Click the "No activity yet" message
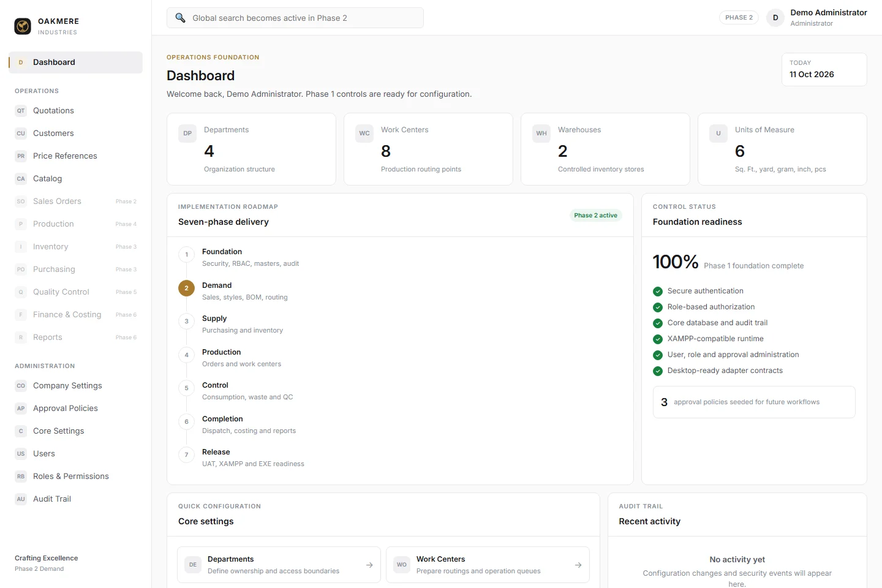Screen dimensions: 882x588 737,560
